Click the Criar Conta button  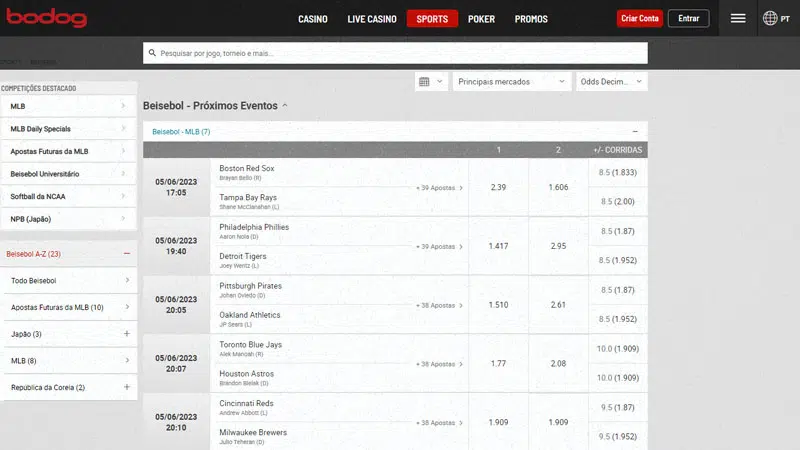640,18
